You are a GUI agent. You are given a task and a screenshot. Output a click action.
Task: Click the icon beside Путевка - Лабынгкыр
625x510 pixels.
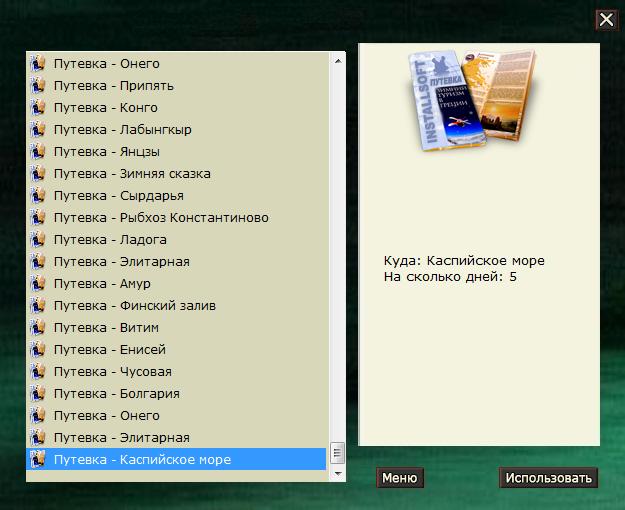[x=37, y=129]
